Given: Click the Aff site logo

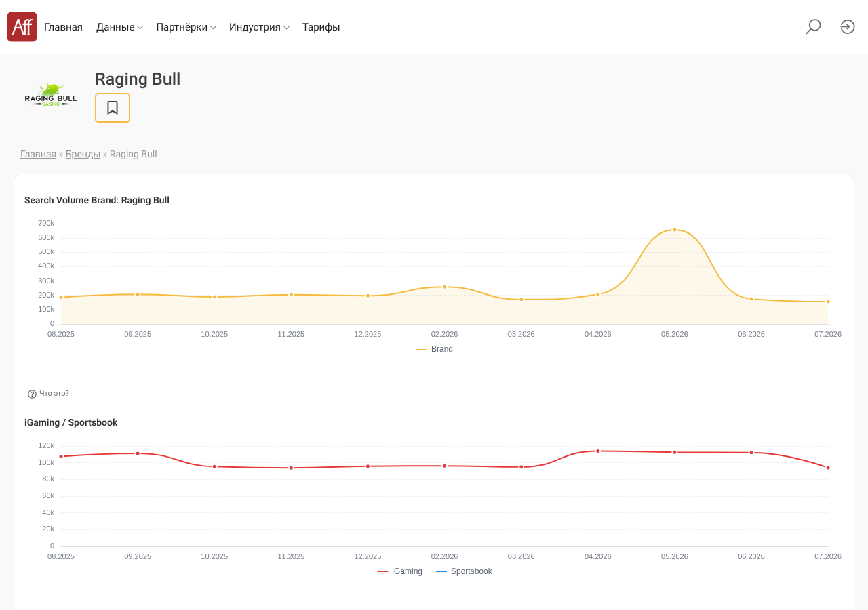Looking at the screenshot, I should [x=22, y=26].
